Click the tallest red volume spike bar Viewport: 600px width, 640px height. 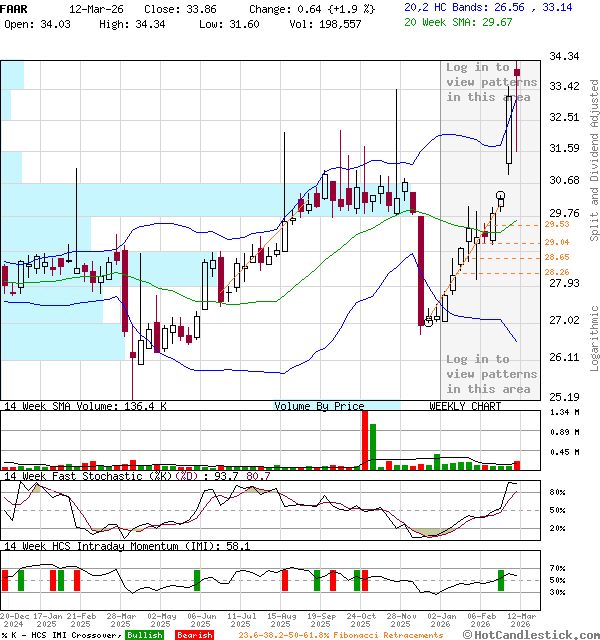pyautogui.click(x=365, y=439)
